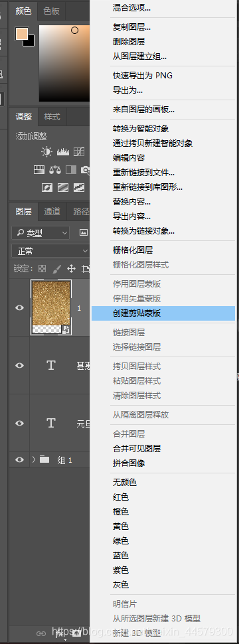The width and height of the screenshot is (239, 644).
Task: Set layer color label to 红色
Action: pyautogui.click(x=121, y=497)
